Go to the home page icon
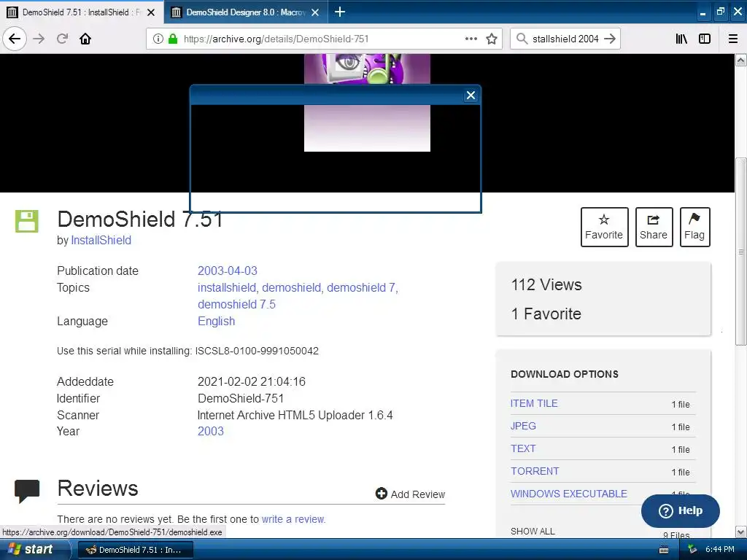Image resolution: width=747 pixels, height=560 pixels. click(x=85, y=39)
